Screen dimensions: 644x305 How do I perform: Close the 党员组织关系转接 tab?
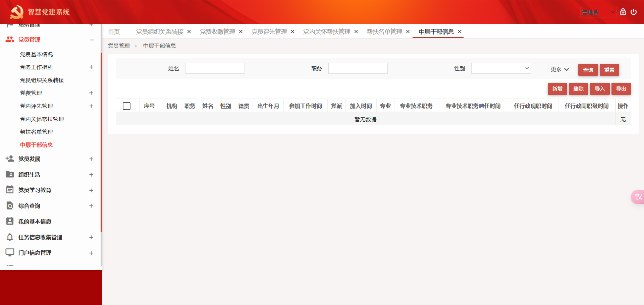(189, 32)
